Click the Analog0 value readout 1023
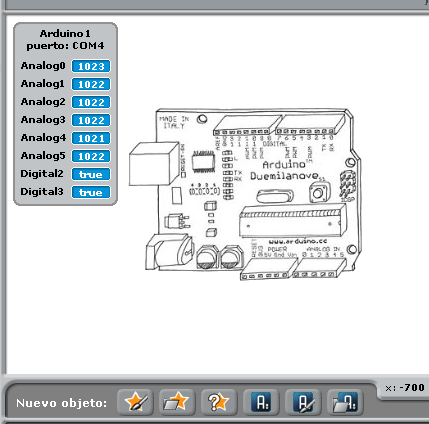429x424 pixels. click(x=91, y=66)
